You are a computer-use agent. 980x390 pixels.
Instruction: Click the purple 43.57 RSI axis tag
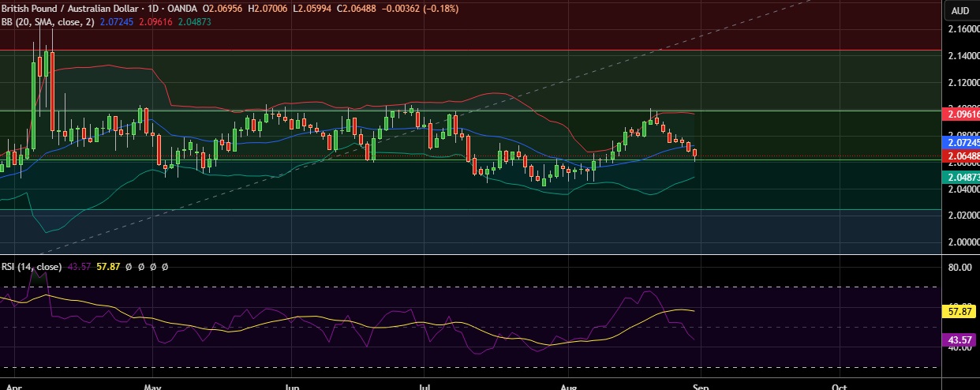[961, 339]
